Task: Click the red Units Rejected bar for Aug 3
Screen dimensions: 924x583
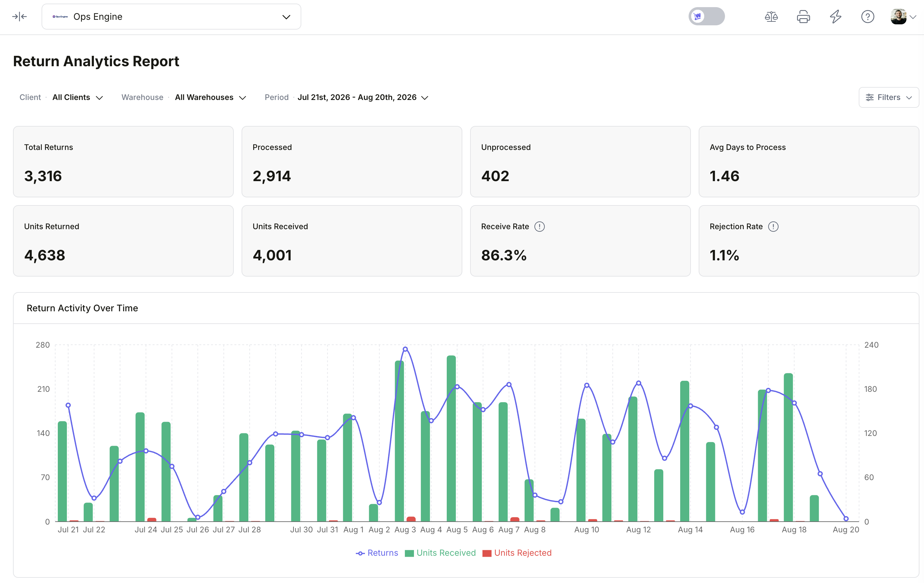Action: (411, 519)
